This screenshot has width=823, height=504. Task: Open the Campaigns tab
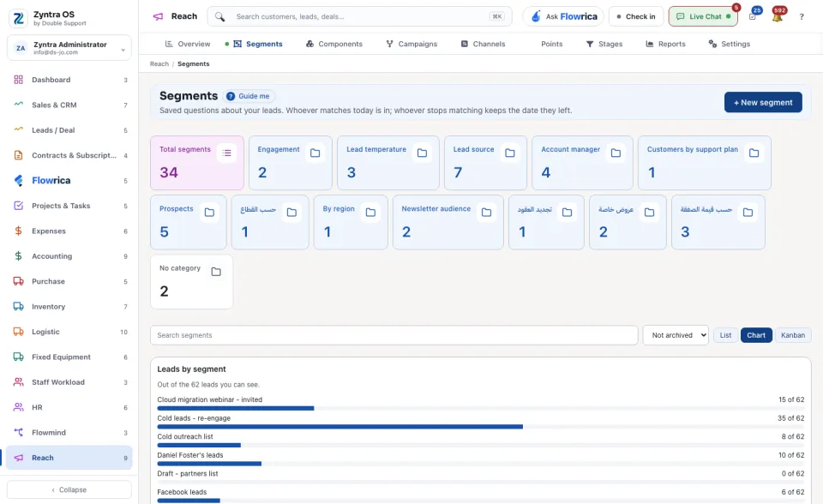pyautogui.click(x=411, y=44)
